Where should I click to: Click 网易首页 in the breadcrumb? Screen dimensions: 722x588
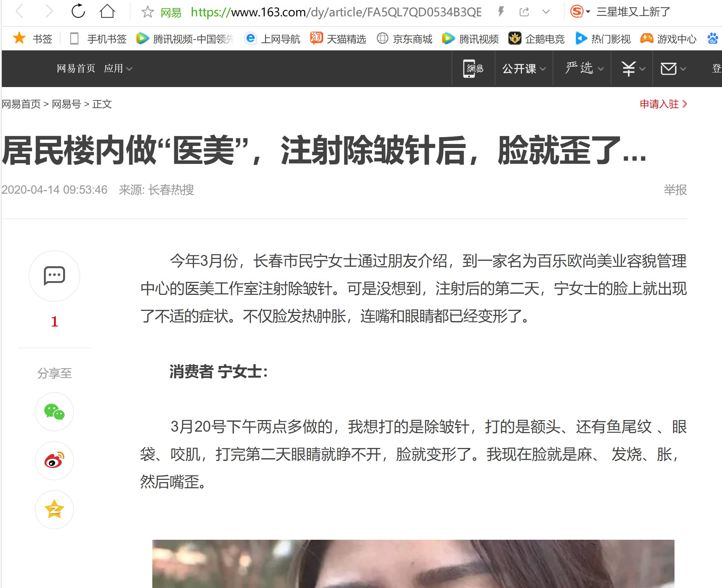21,104
